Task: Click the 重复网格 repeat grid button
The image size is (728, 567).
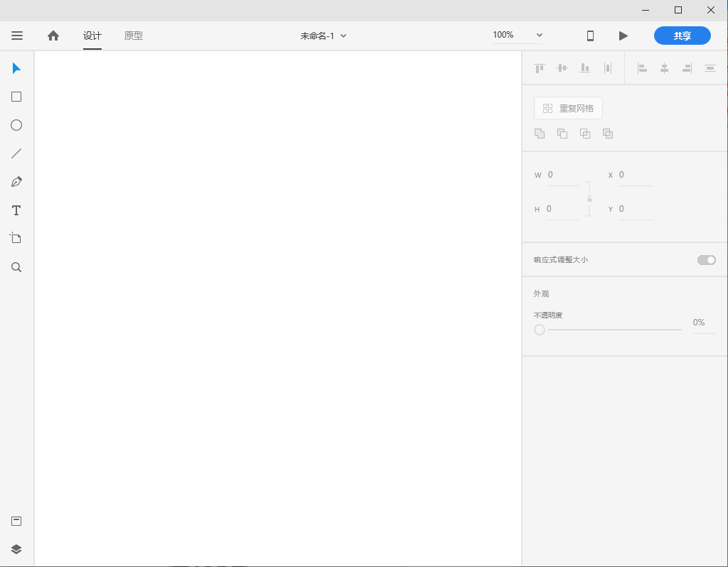Action: click(568, 108)
